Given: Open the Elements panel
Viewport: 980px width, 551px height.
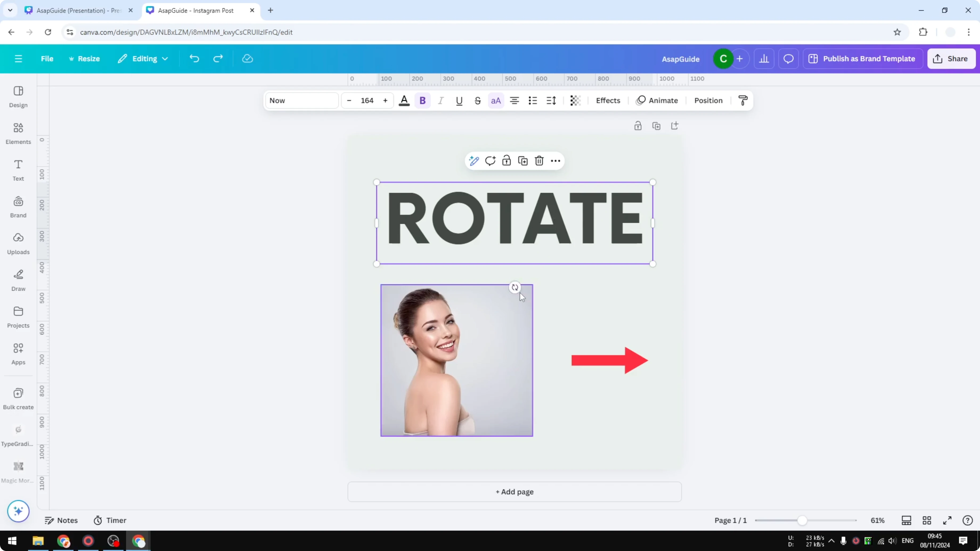Looking at the screenshot, I should [x=18, y=133].
